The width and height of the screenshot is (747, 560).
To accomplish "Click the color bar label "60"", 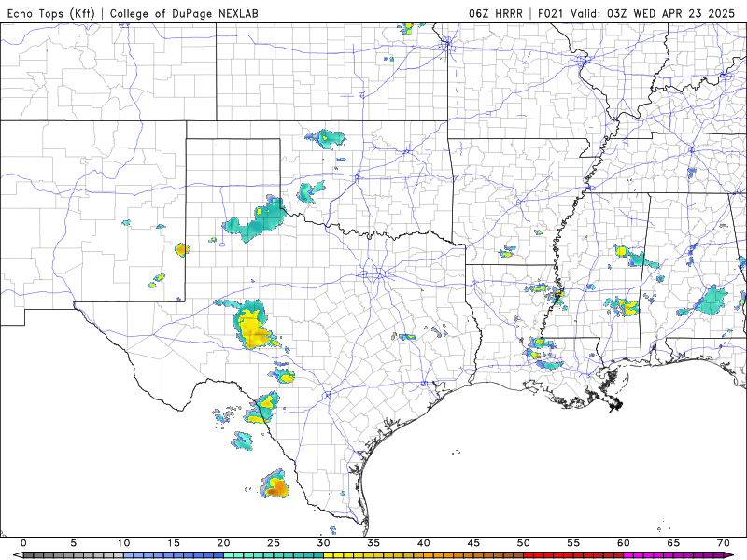I will (624, 543).
